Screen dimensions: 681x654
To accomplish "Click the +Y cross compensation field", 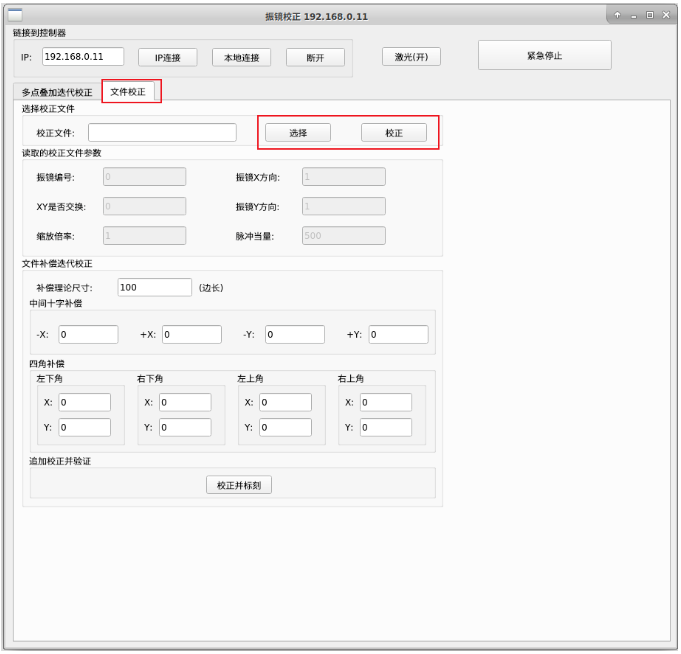I will (399, 335).
